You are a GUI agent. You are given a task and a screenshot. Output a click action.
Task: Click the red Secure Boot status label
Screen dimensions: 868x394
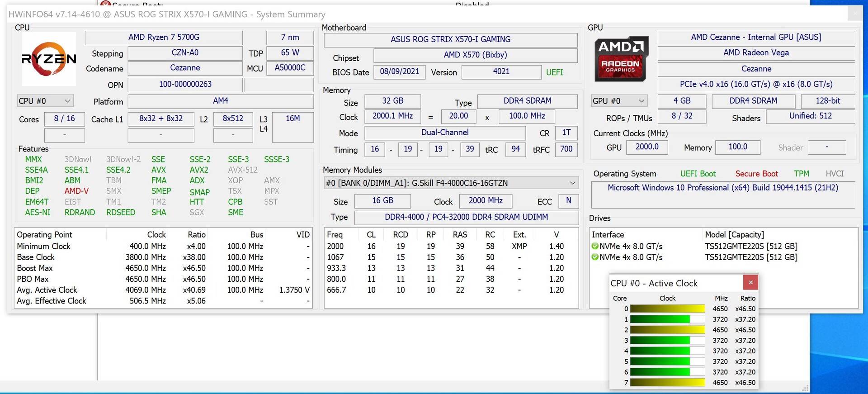tap(757, 174)
